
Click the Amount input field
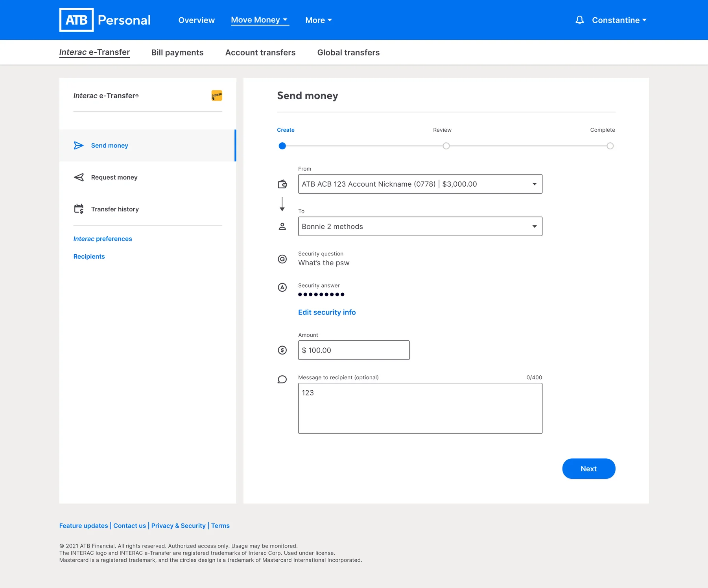point(354,350)
